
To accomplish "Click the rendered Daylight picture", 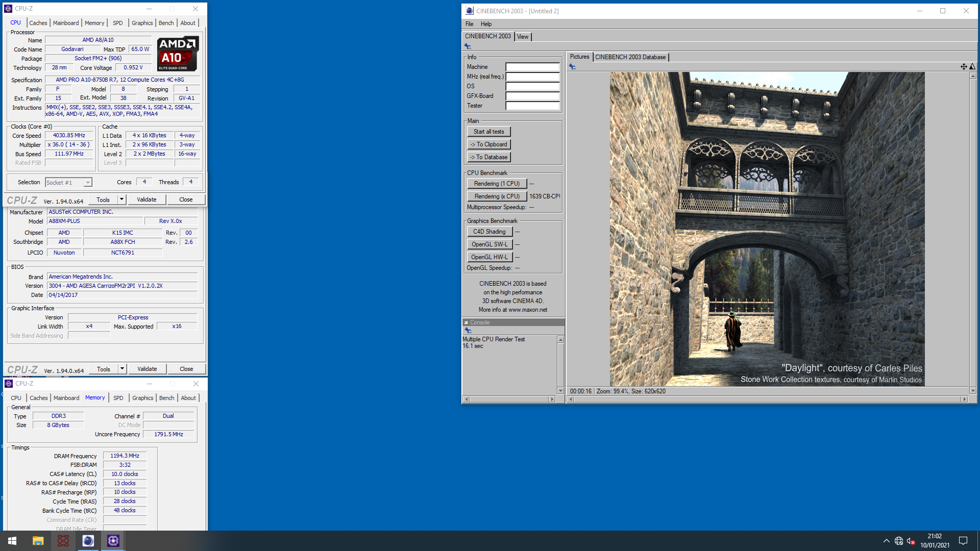I will click(x=767, y=229).
